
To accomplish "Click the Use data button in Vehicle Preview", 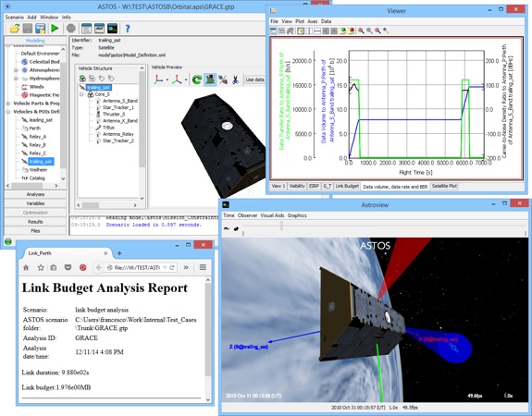I will click(x=255, y=80).
